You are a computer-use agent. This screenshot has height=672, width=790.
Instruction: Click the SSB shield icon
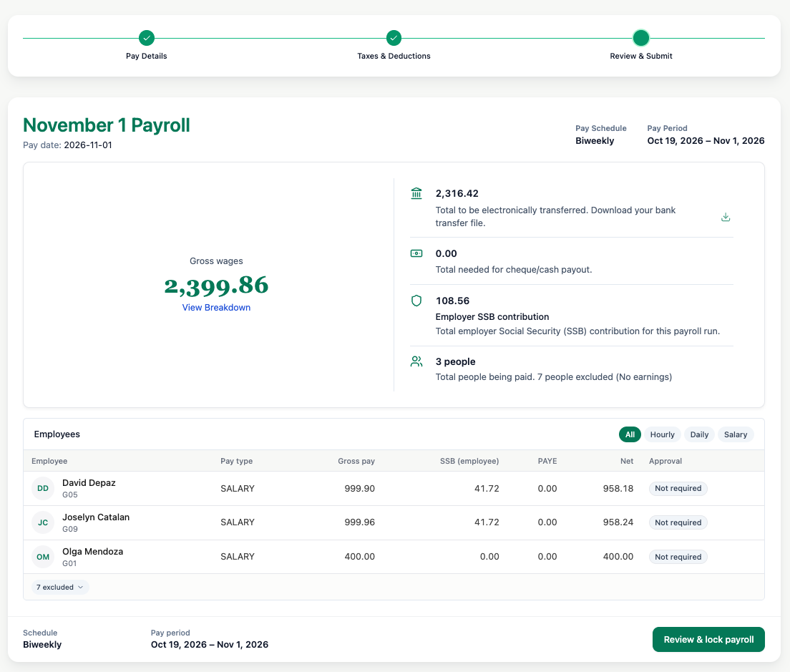click(416, 301)
